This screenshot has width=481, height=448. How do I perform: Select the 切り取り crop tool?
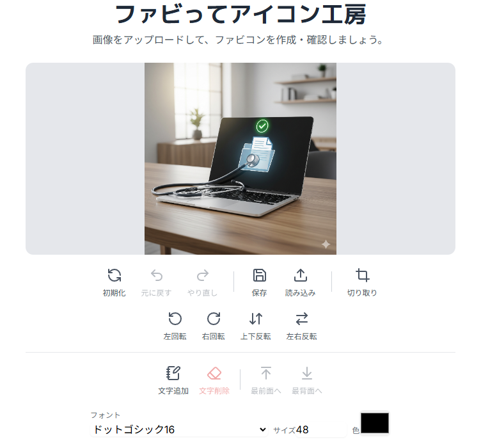[x=362, y=275]
